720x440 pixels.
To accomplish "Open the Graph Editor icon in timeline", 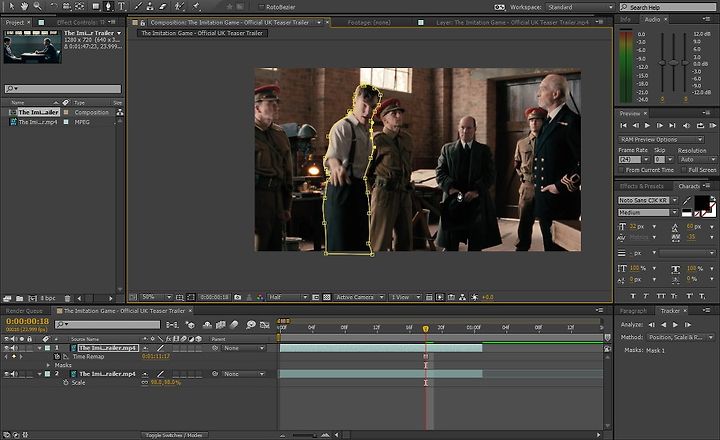I will [x=264, y=325].
